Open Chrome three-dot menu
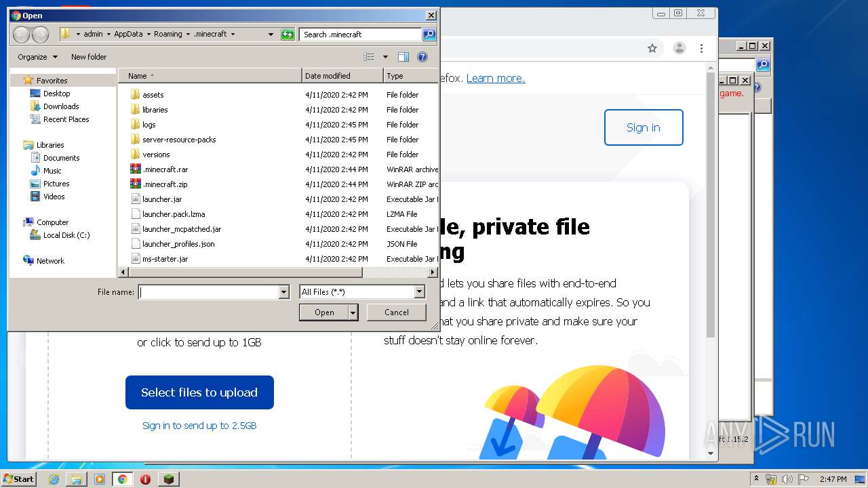Viewport: 868px width, 488px height. tap(701, 48)
